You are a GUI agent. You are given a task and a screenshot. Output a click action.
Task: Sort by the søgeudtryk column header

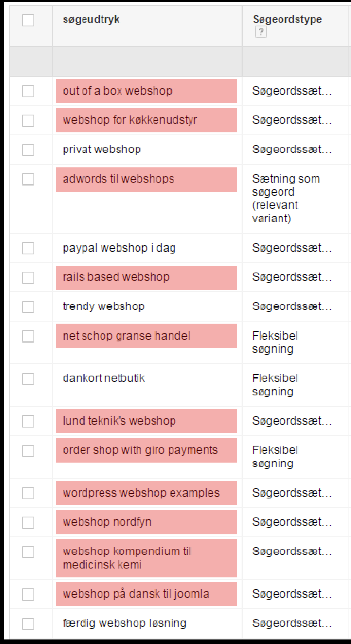(91, 19)
